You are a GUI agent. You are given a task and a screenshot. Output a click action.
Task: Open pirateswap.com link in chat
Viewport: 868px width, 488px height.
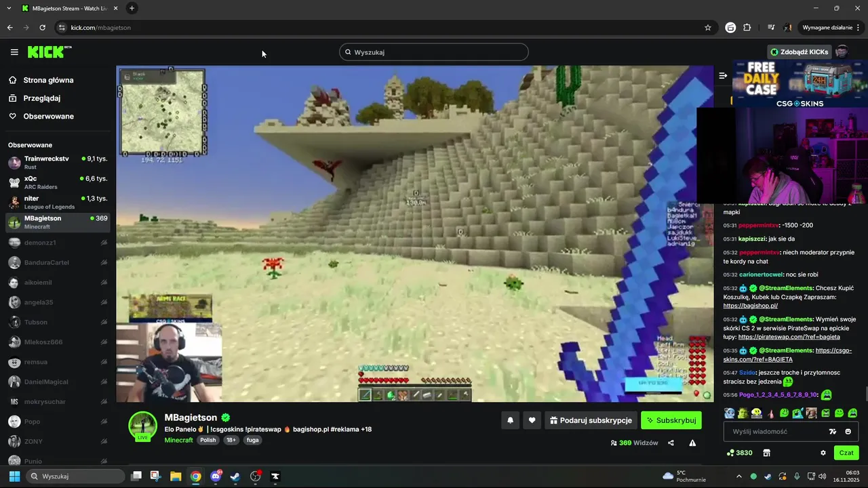coord(789,337)
